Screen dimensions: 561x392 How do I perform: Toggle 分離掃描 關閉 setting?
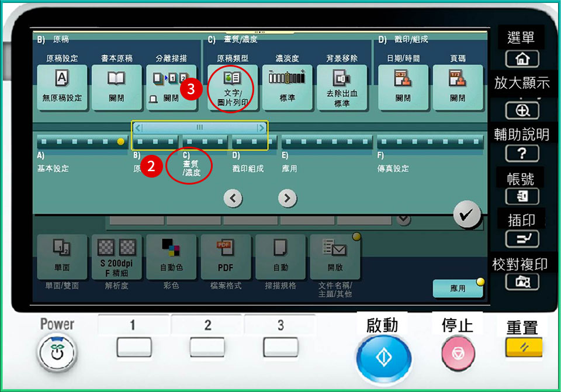[170, 87]
